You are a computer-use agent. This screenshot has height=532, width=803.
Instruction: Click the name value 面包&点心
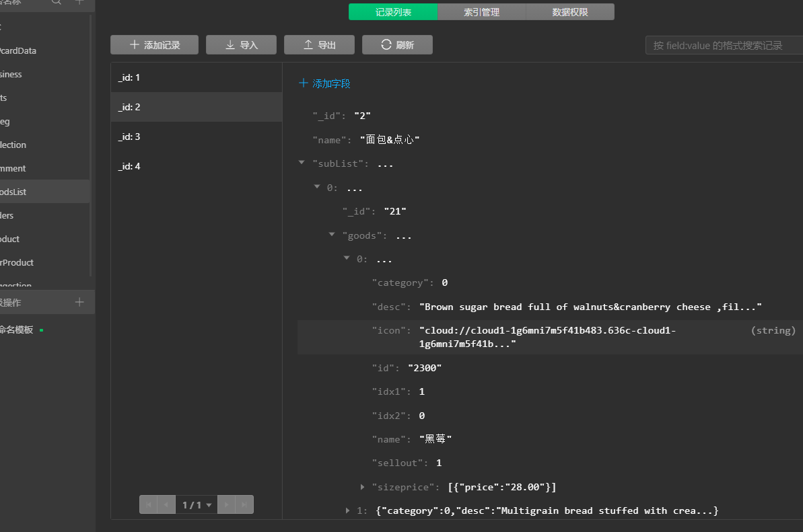pos(390,140)
